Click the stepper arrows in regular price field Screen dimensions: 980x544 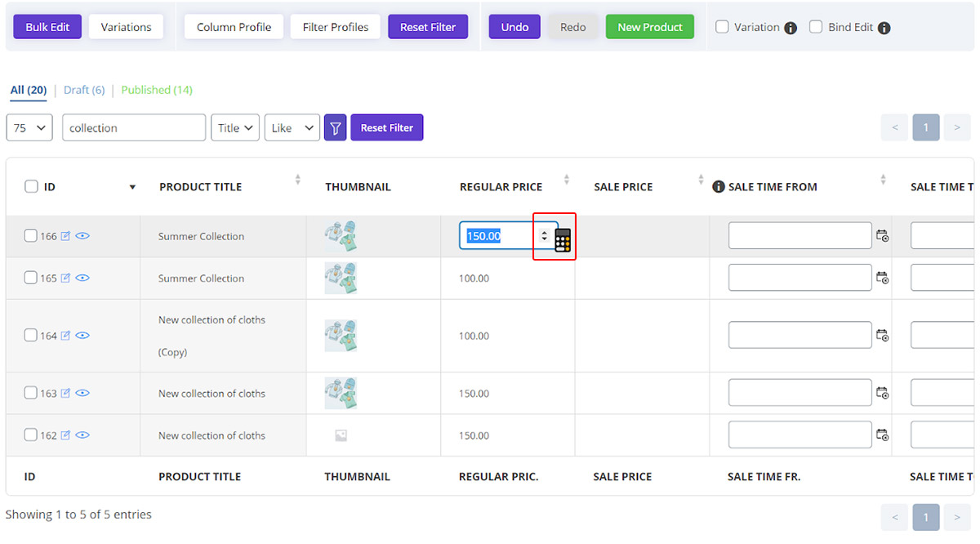click(545, 236)
